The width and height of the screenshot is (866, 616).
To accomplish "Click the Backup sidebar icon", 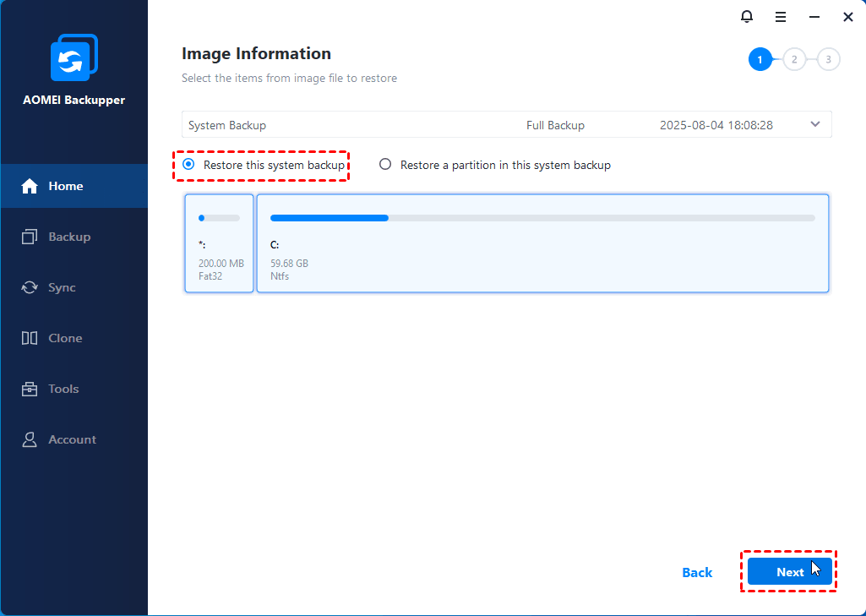I will 30,237.
